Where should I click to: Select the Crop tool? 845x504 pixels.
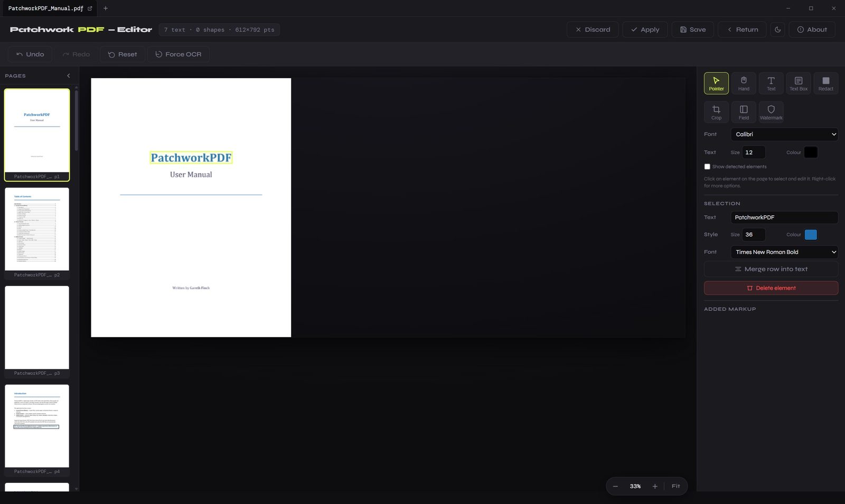pos(716,112)
